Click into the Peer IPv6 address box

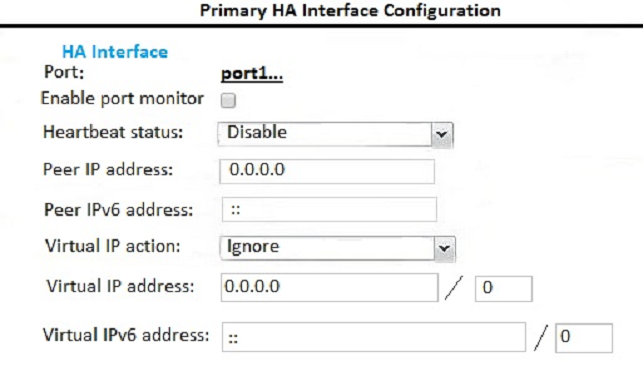coord(329,209)
